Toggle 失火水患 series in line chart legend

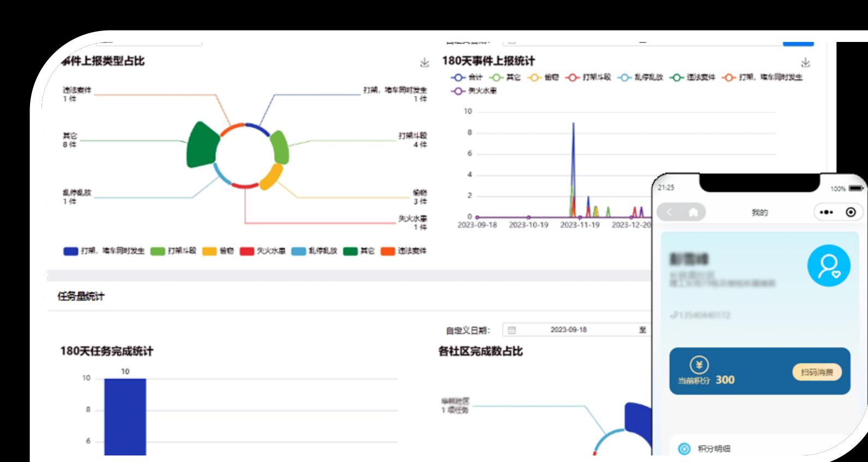474,91
